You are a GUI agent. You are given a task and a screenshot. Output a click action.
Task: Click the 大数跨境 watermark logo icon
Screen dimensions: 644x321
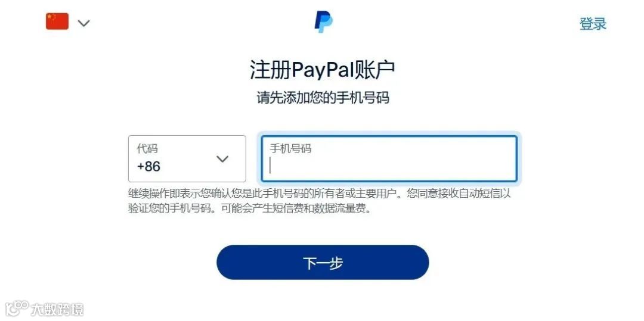coord(17,308)
